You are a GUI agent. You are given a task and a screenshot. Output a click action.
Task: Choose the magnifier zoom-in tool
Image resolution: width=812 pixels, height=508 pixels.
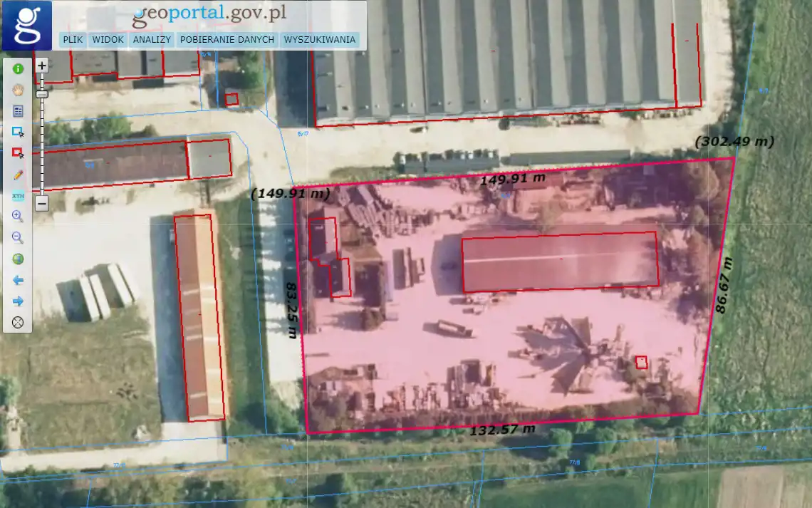point(18,217)
